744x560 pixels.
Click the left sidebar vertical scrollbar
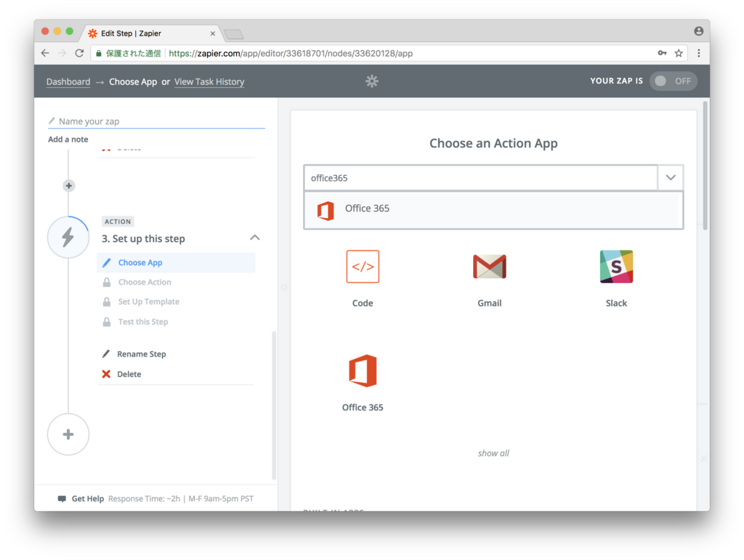[274, 405]
